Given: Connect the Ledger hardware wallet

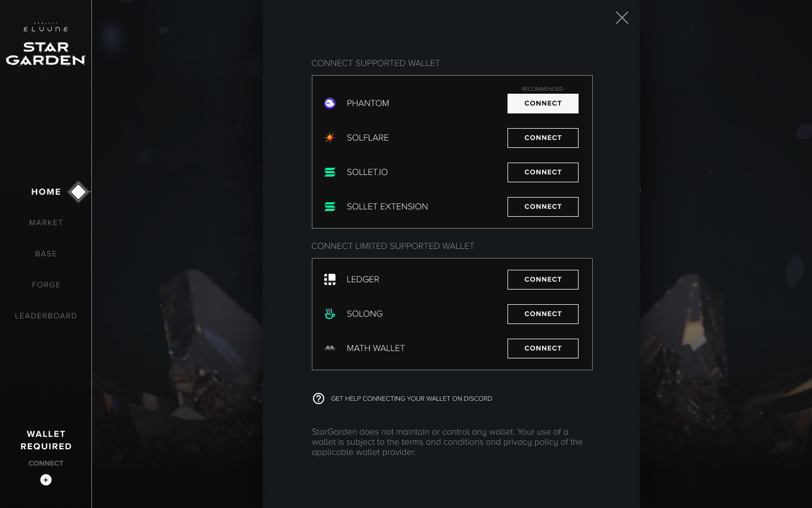Looking at the screenshot, I should click(542, 279).
